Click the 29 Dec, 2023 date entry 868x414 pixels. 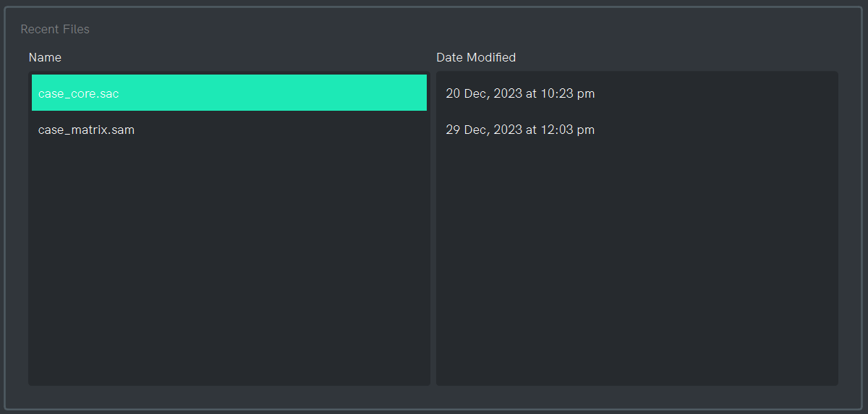pos(520,130)
